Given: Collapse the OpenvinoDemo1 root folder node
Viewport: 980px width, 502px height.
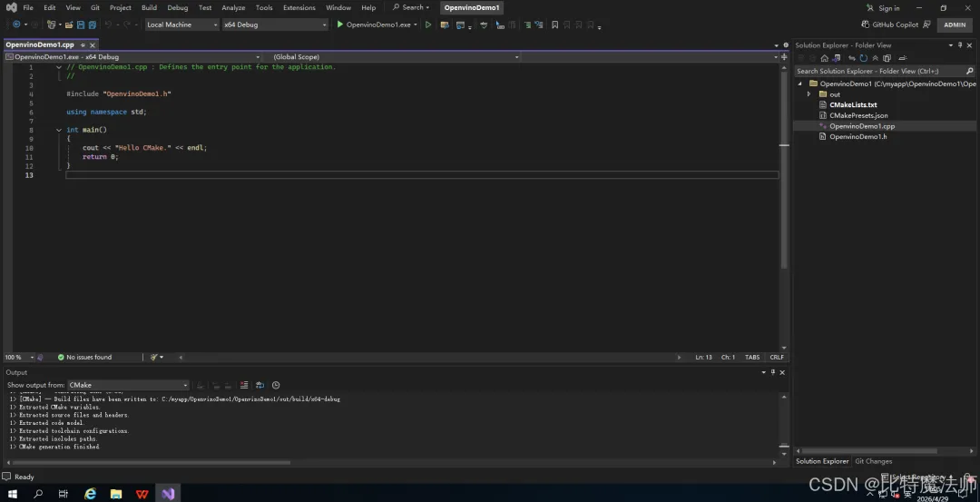Looking at the screenshot, I should (799, 84).
